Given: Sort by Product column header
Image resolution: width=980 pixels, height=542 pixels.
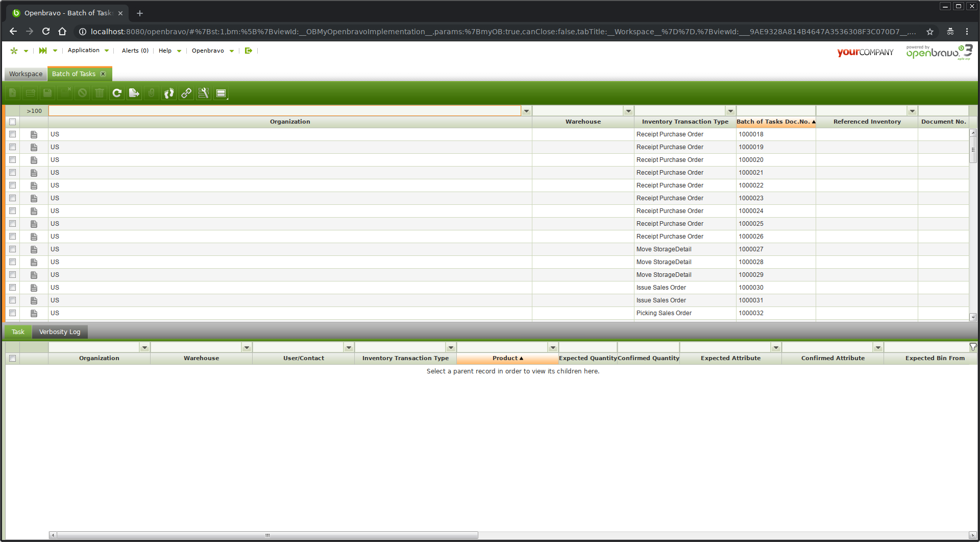Looking at the screenshot, I should click(507, 359).
